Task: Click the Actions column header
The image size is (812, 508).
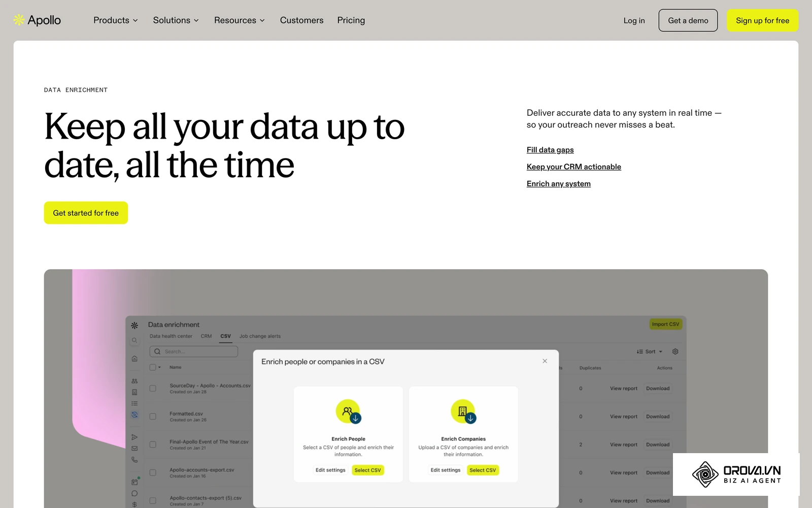Action: click(664, 368)
